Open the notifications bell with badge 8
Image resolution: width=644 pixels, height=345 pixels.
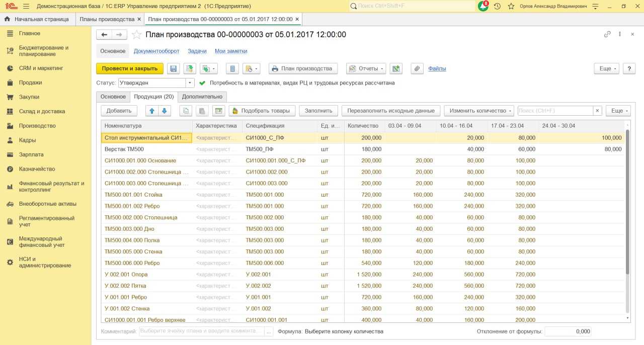pyautogui.click(x=483, y=6)
